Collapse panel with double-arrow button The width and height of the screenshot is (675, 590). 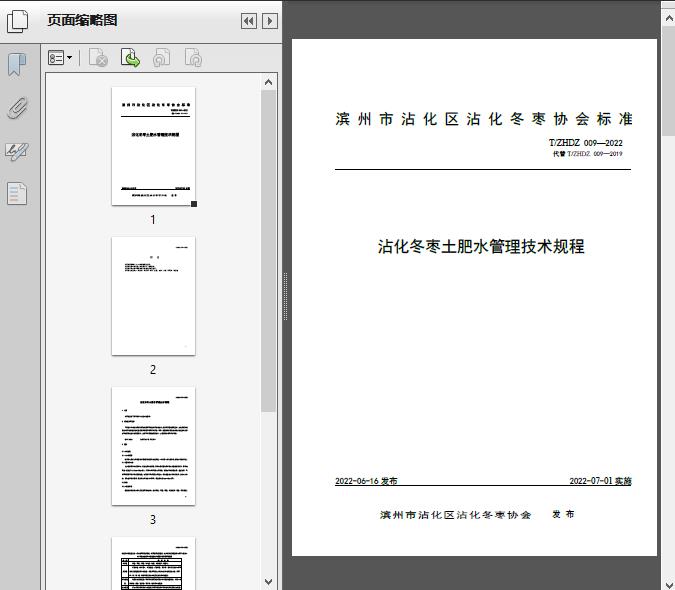coord(249,21)
